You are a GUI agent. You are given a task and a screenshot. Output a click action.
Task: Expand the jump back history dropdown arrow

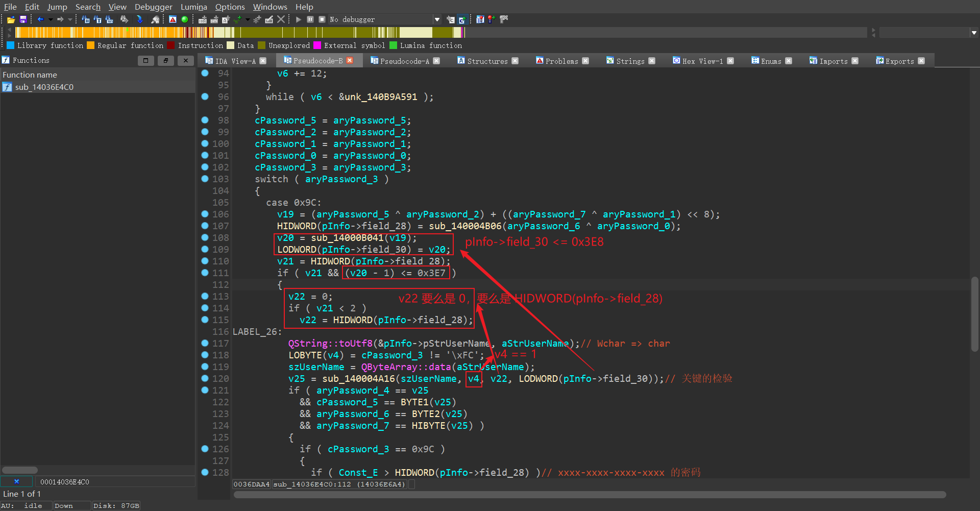[50, 19]
